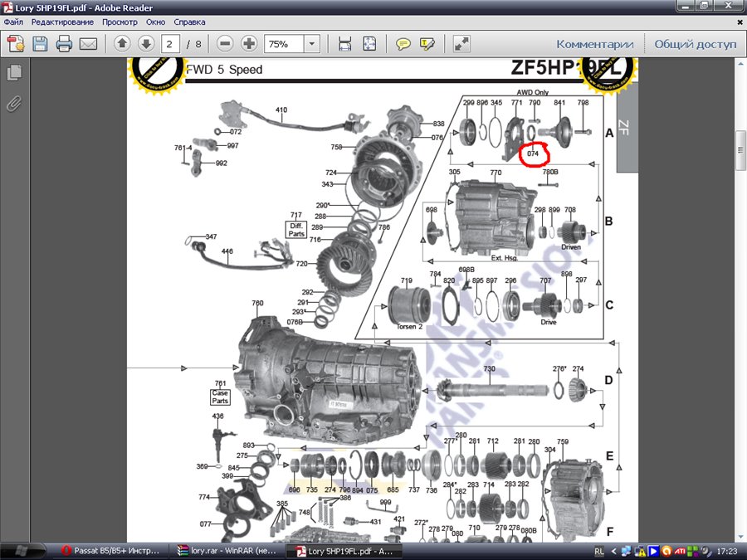Click part number 730 label

click(489, 368)
